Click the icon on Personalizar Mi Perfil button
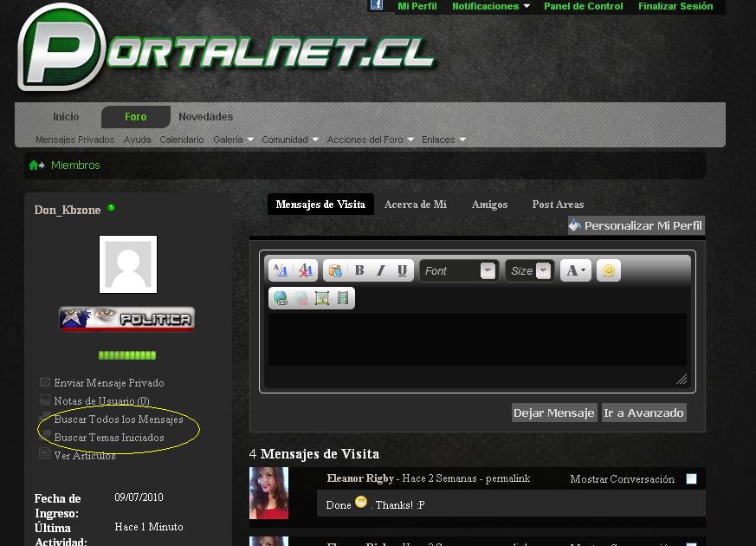 [574, 225]
